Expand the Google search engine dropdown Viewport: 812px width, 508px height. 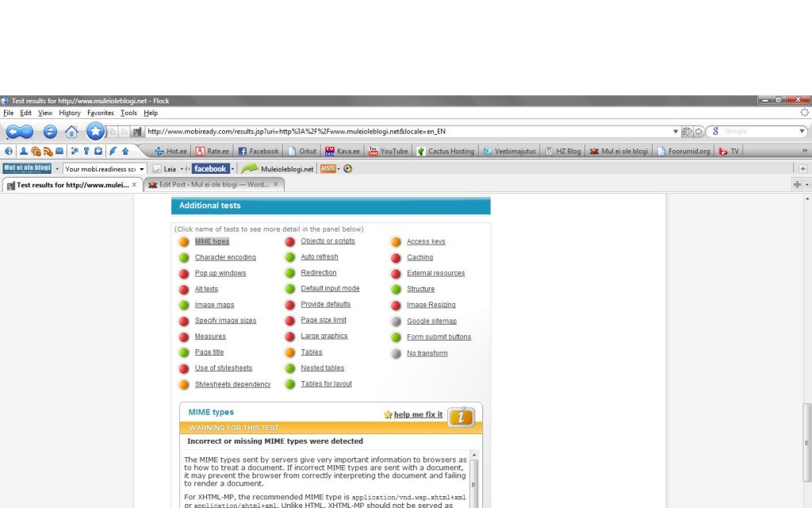[x=802, y=132]
